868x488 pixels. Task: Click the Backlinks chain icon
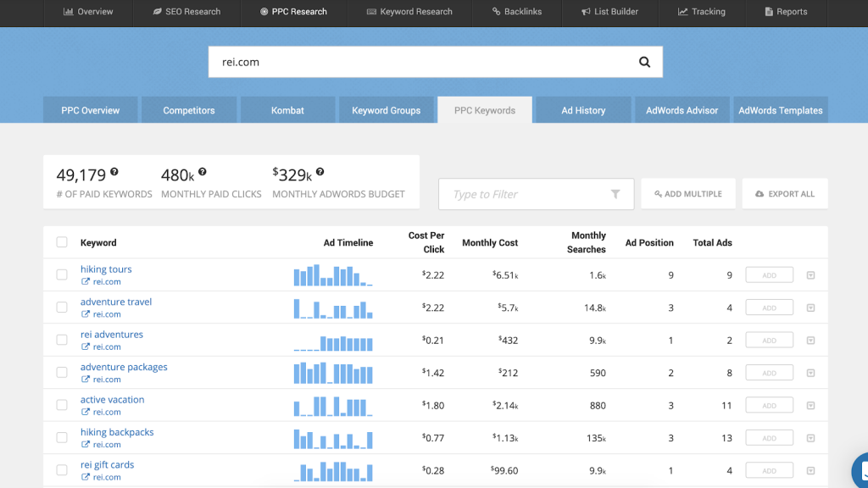click(x=496, y=12)
